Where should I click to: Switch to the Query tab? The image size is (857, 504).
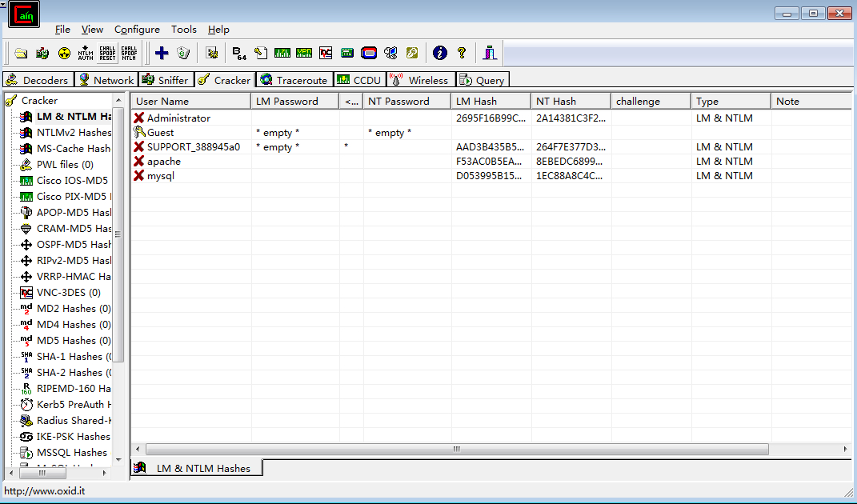coord(483,80)
